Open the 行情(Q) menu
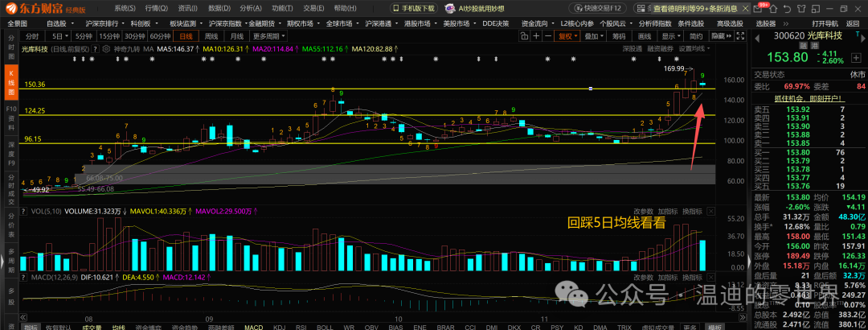 point(155,8)
